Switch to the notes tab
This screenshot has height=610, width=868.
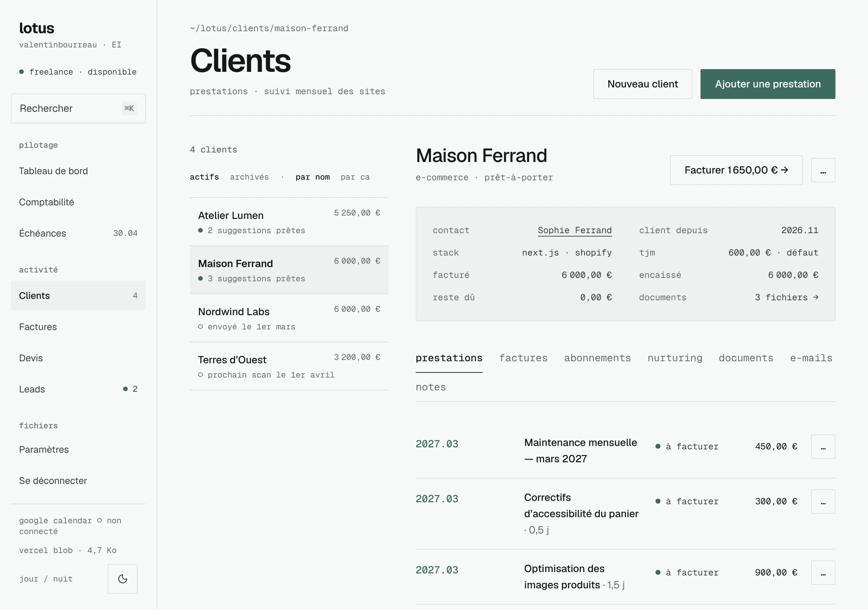click(431, 387)
